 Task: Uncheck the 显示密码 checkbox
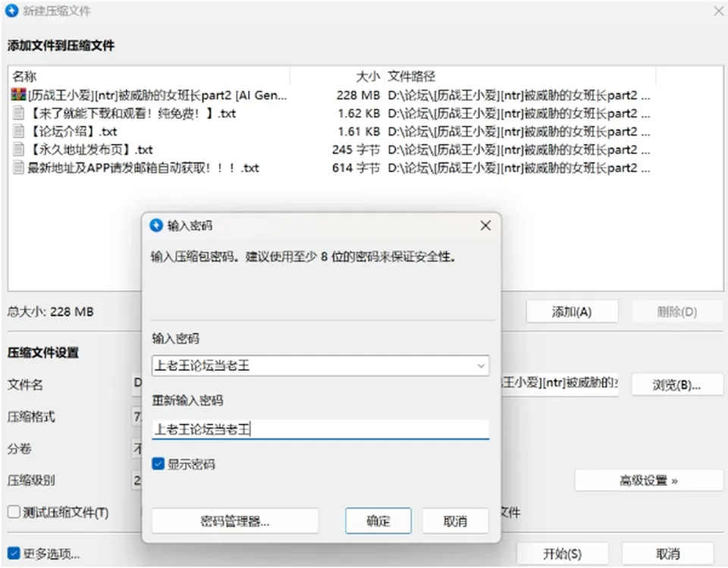158,464
